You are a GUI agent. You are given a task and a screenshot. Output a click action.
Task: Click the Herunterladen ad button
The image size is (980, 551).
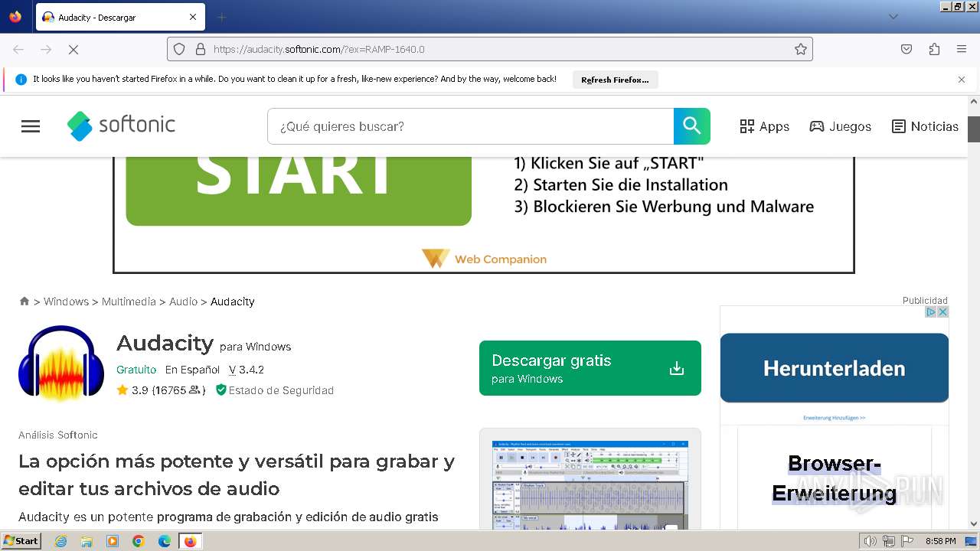pyautogui.click(x=835, y=368)
